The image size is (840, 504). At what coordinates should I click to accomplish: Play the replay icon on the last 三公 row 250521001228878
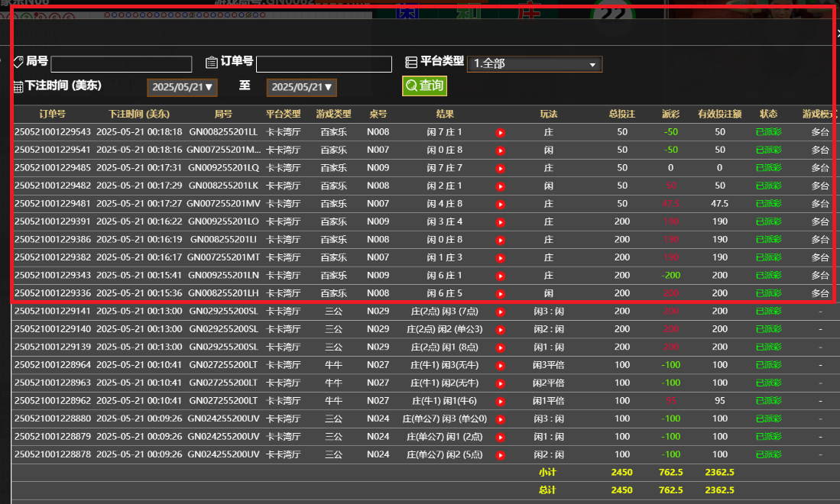point(501,454)
